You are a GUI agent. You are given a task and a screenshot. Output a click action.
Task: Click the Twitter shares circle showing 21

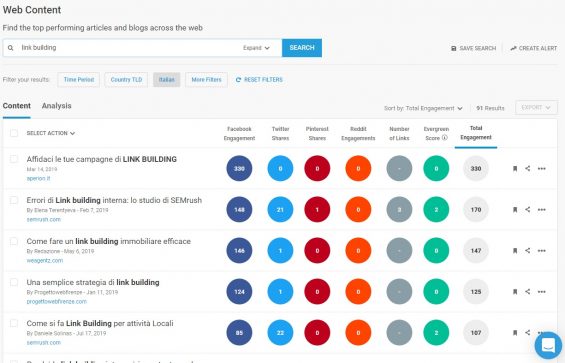click(x=280, y=209)
